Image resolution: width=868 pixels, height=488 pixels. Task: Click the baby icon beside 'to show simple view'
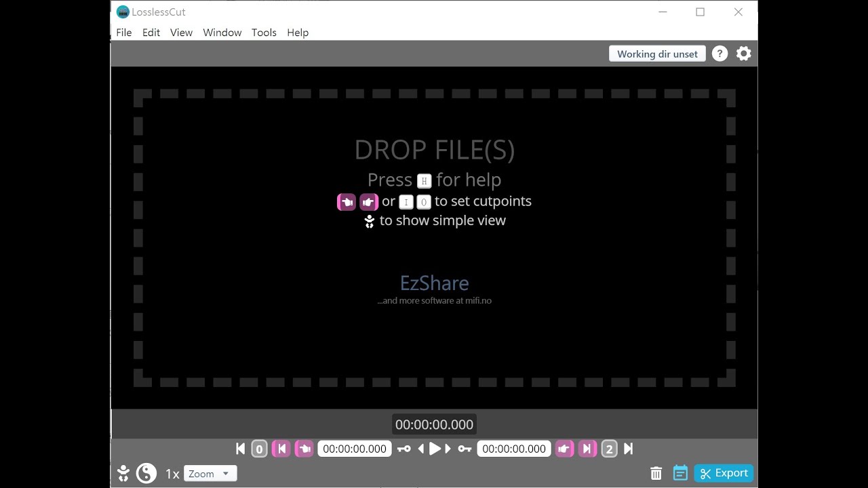pyautogui.click(x=370, y=221)
